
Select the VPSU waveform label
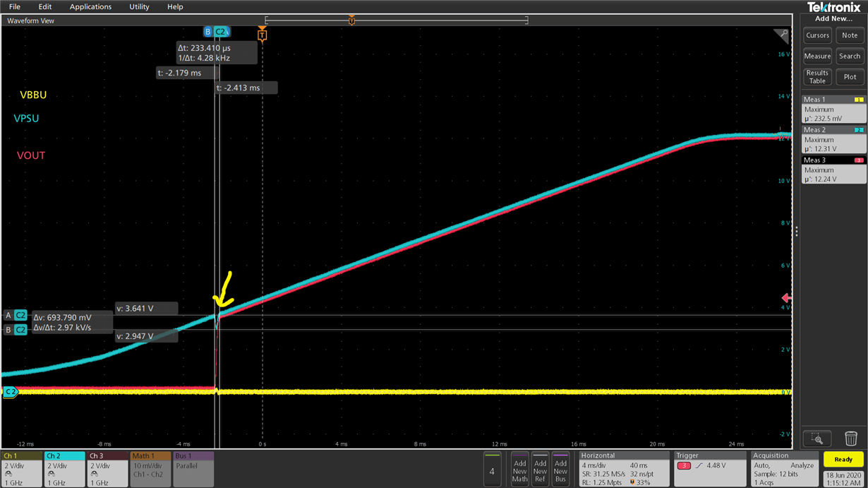(x=26, y=119)
